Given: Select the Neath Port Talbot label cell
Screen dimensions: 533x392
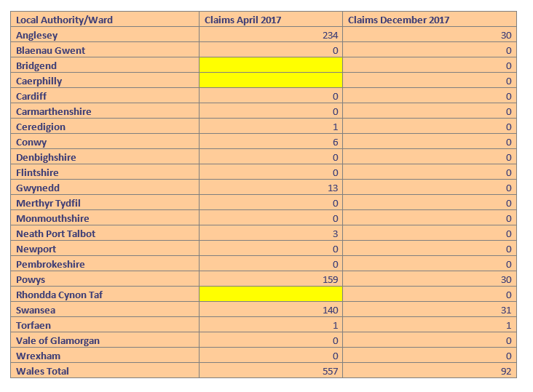Looking at the screenshot, I should click(x=55, y=233).
